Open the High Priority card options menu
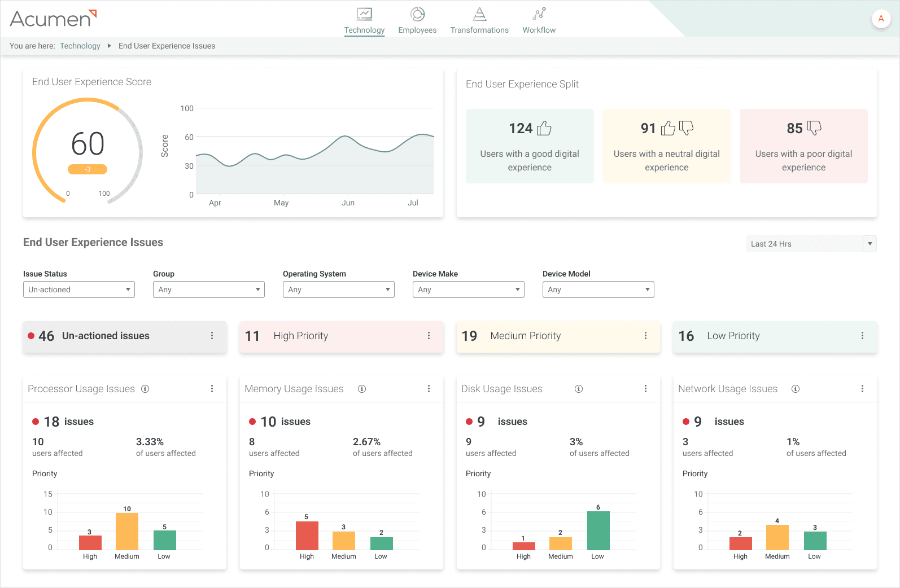Viewport: 900px width, 588px height. coord(429,336)
